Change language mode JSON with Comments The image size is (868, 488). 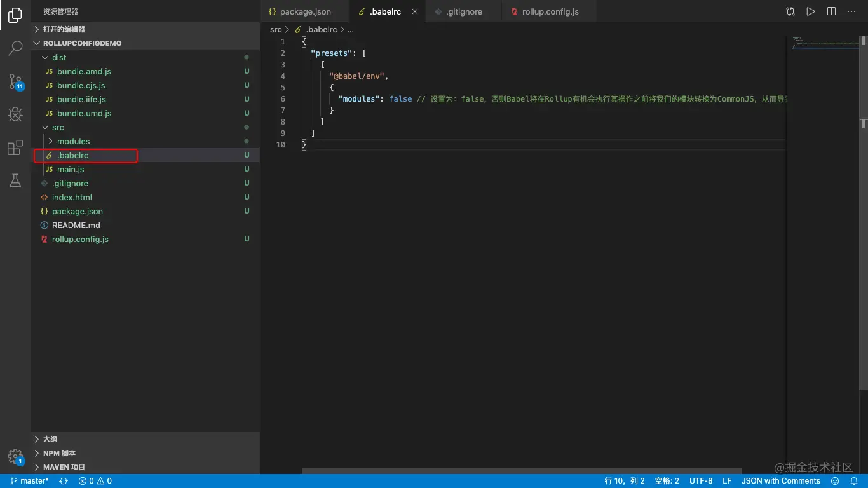[780, 481]
